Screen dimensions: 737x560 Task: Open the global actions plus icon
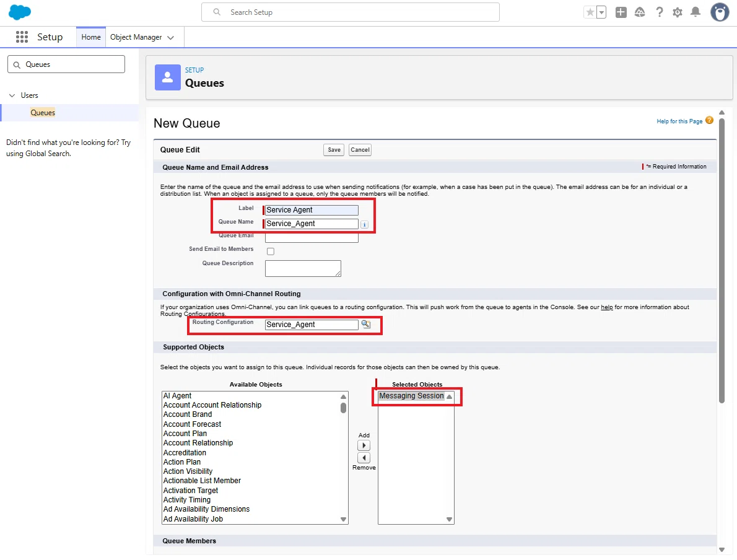point(621,12)
